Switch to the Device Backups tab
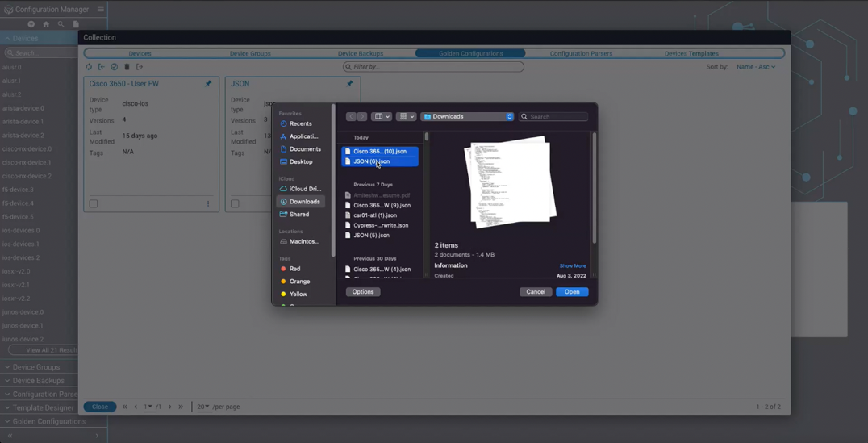Image resolution: width=868 pixels, height=443 pixels. tap(361, 54)
